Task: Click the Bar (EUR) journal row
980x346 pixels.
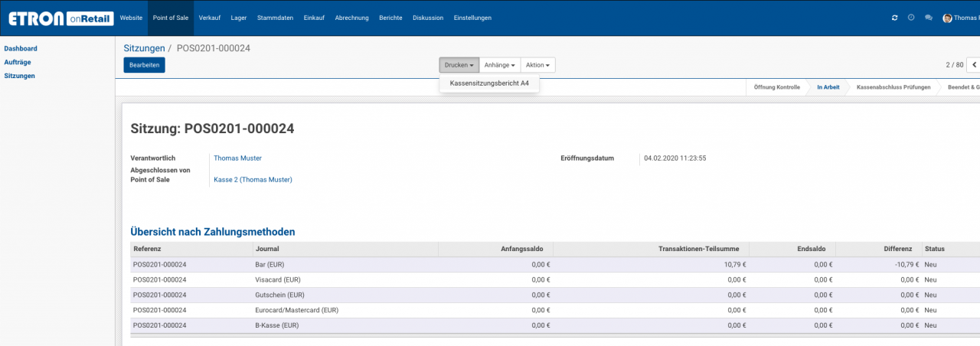Action: coord(555,264)
